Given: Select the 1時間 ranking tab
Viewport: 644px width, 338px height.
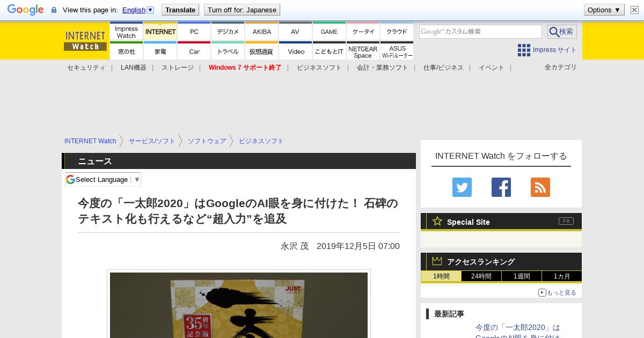Looking at the screenshot, I should point(441,276).
